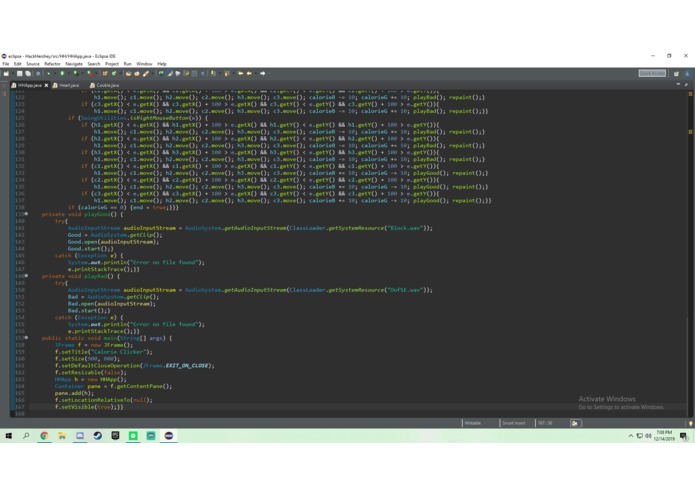Click the Open Perspective icon
Viewport: 695px width, 494px height.
(676, 73)
